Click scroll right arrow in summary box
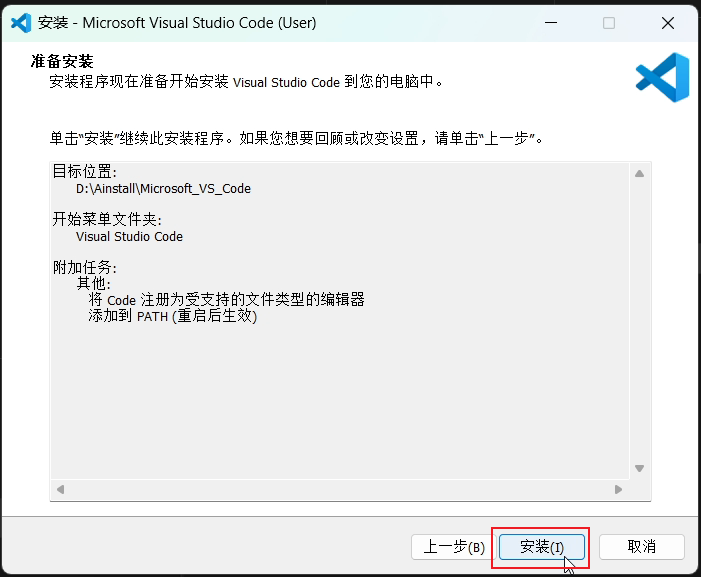701x577 pixels. [x=618, y=489]
